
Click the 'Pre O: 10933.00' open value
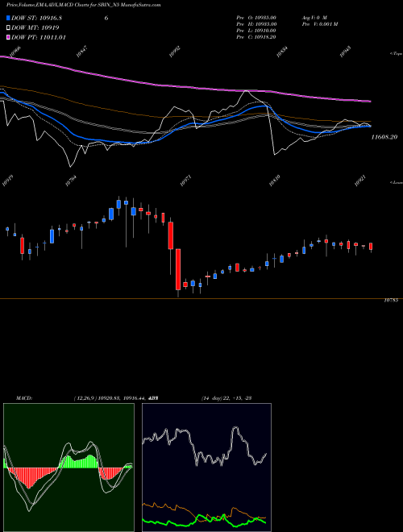tap(256, 18)
